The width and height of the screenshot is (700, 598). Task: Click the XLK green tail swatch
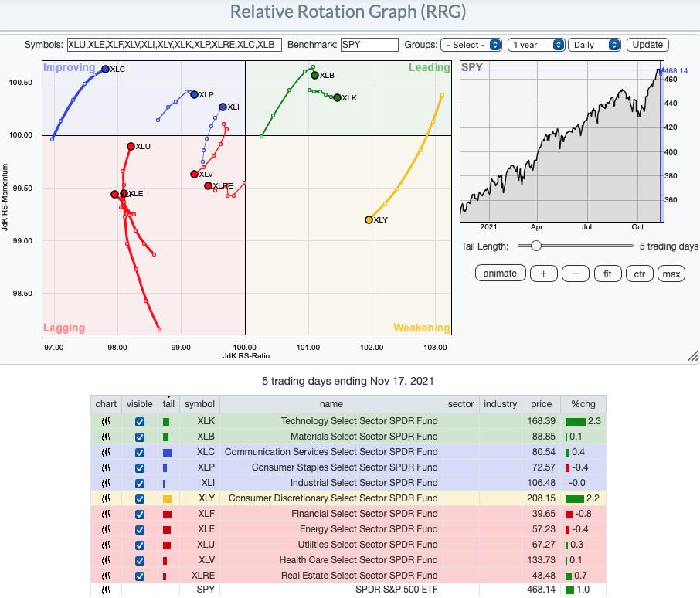coord(165,422)
